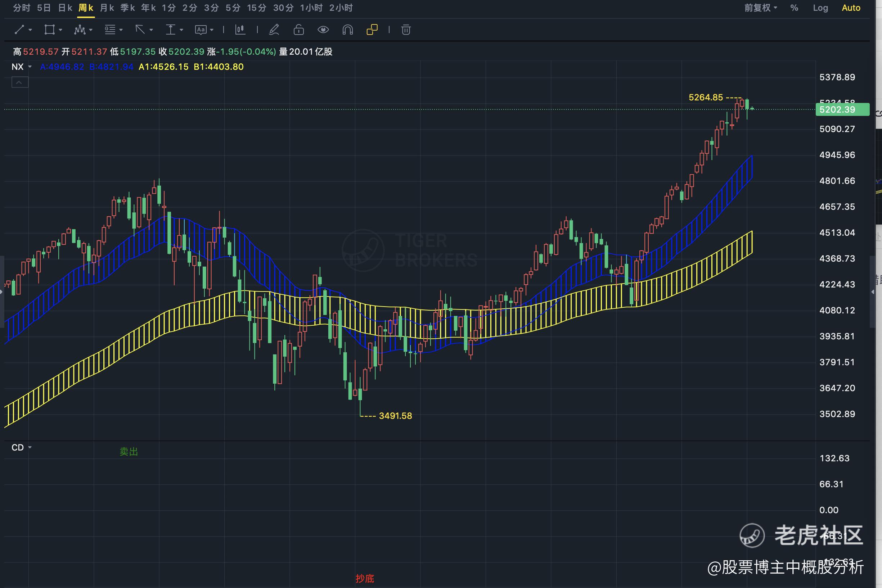Screen dimensions: 882x588
Task: Click the pencil drawing style icon
Action: [274, 30]
